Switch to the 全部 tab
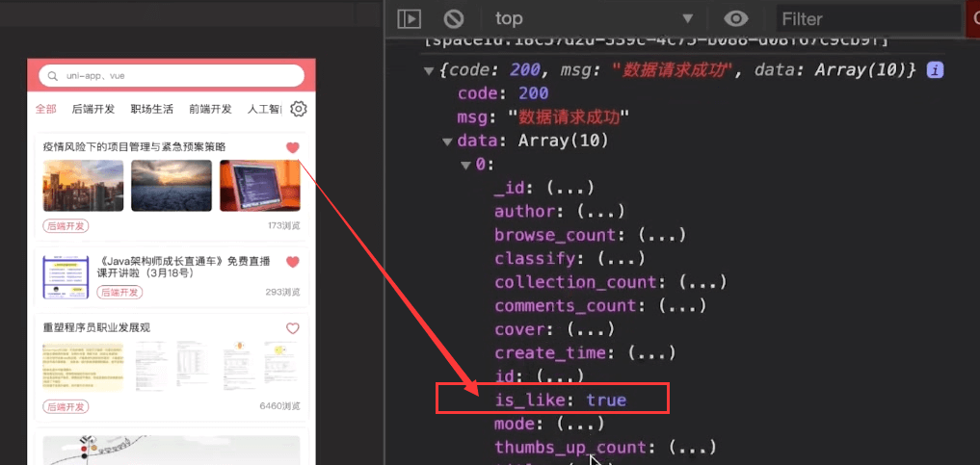 (45, 109)
